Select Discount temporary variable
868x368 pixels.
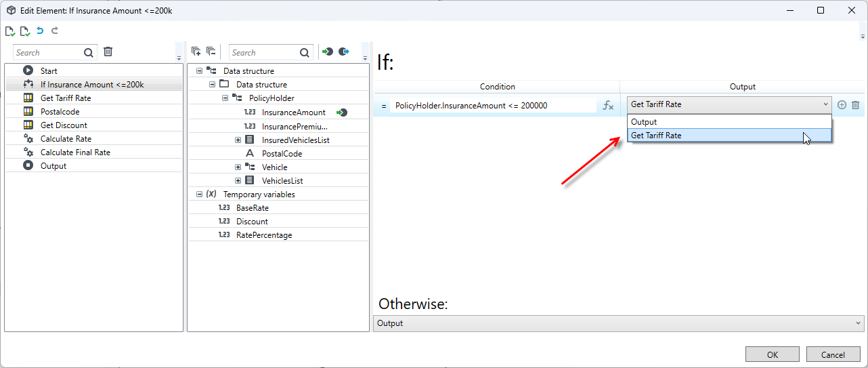(252, 221)
